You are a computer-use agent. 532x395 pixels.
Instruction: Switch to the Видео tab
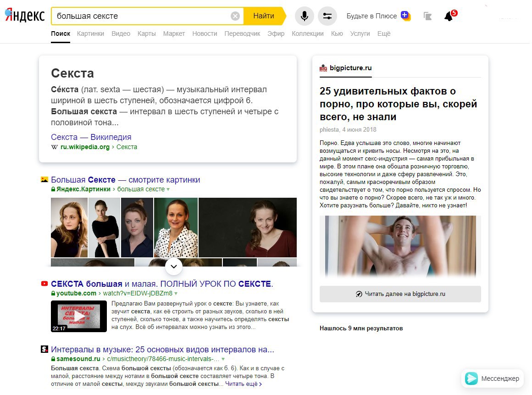121,33
